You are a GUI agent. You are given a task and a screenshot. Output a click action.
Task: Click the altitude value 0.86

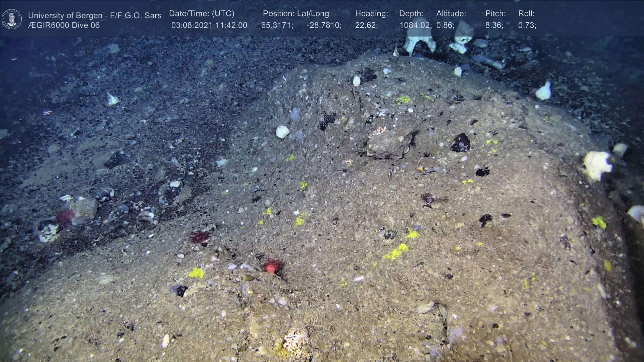tap(445, 25)
